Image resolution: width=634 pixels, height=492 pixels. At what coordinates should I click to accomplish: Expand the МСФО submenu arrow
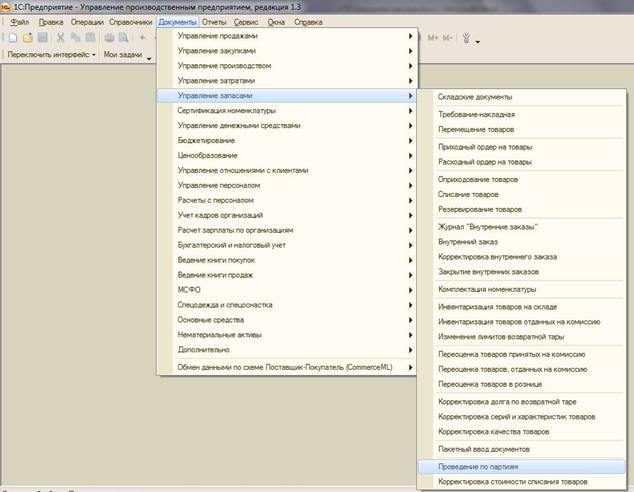(410, 290)
